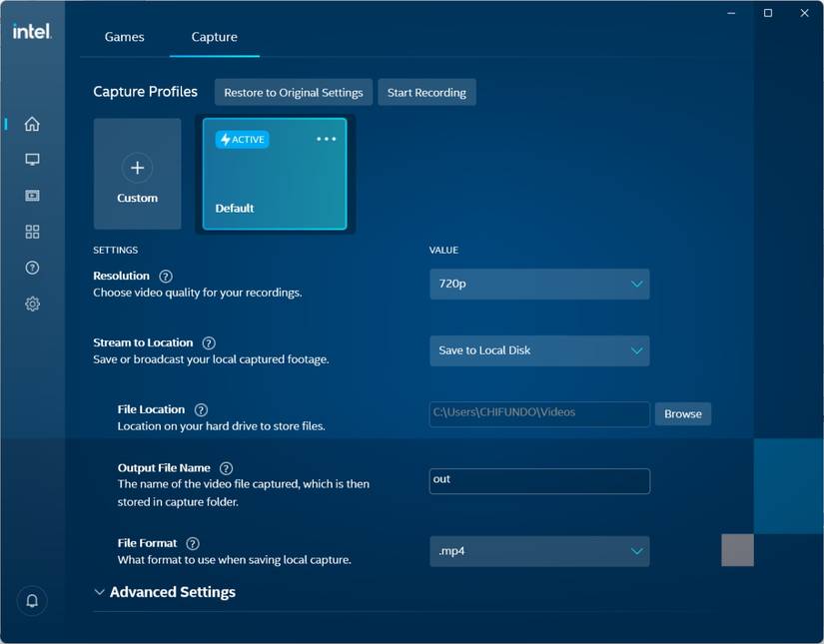Open the Media capture icon in sidebar
This screenshot has width=824, height=644.
click(32, 196)
